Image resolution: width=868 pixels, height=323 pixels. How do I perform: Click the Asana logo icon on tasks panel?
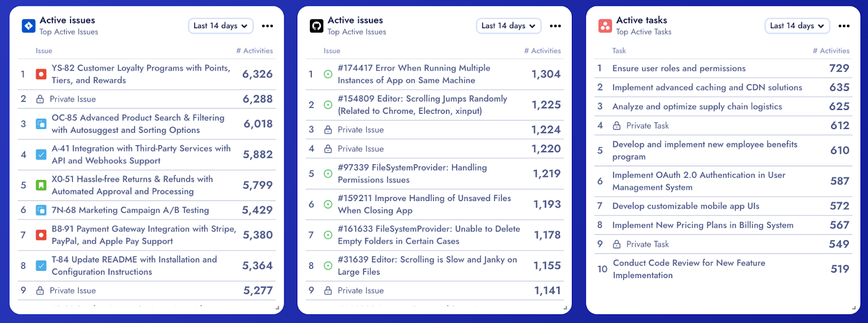605,25
